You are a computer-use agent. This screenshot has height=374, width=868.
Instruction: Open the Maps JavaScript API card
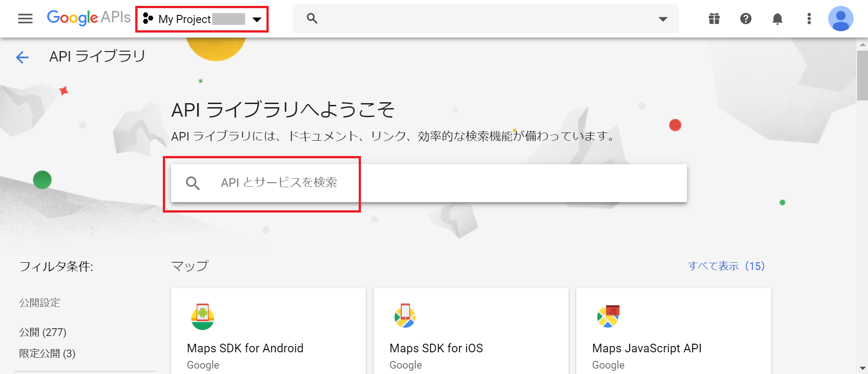pyautogui.click(x=674, y=331)
